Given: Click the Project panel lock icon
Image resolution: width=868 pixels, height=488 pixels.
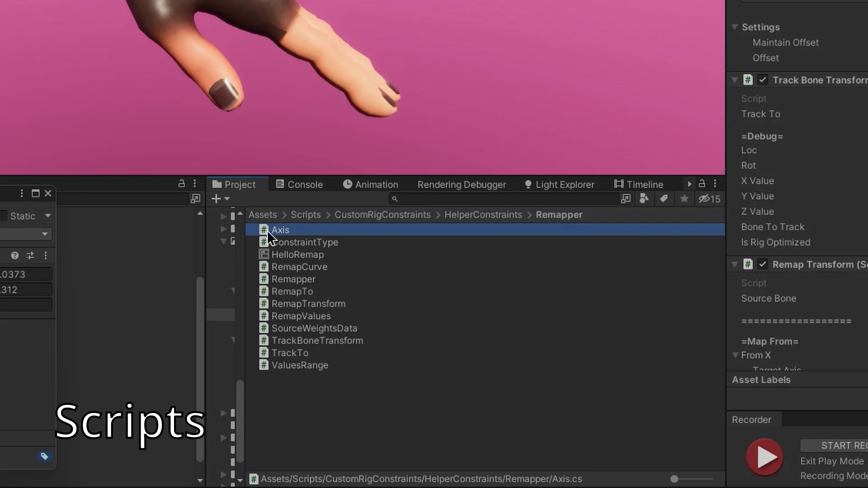Looking at the screenshot, I should (x=702, y=183).
